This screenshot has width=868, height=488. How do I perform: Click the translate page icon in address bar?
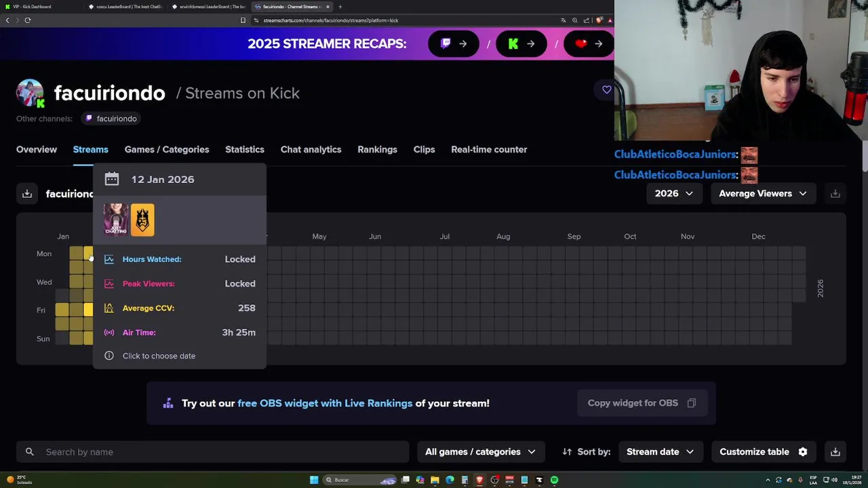[x=563, y=20]
